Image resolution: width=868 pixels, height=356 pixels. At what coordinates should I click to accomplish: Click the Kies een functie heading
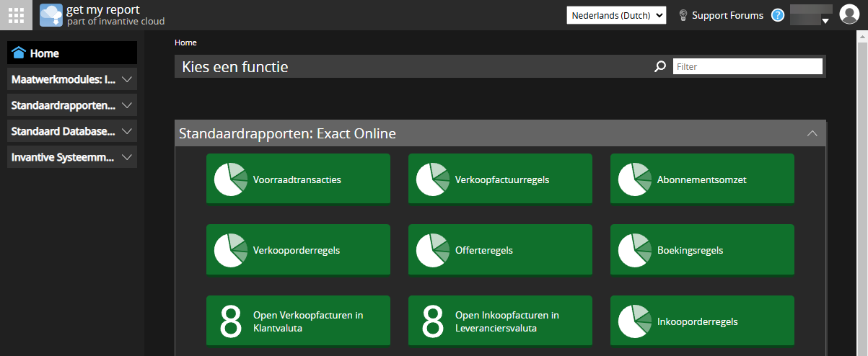pos(235,67)
